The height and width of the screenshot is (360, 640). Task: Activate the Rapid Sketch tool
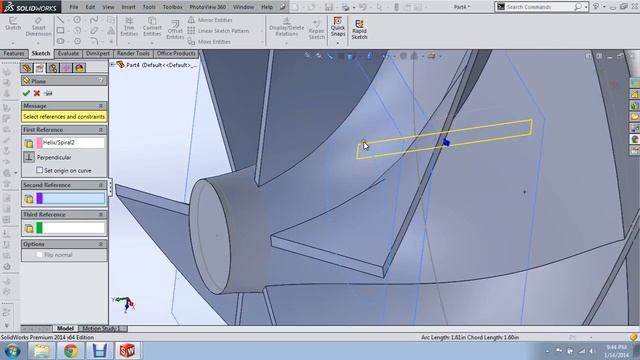pos(359,29)
